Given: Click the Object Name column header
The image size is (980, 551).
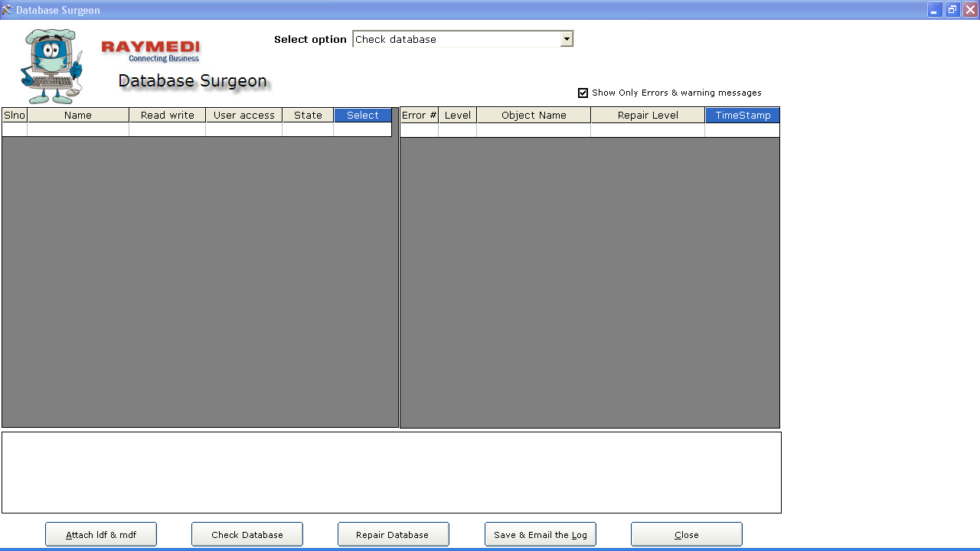Looking at the screenshot, I should click(x=534, y=116).
